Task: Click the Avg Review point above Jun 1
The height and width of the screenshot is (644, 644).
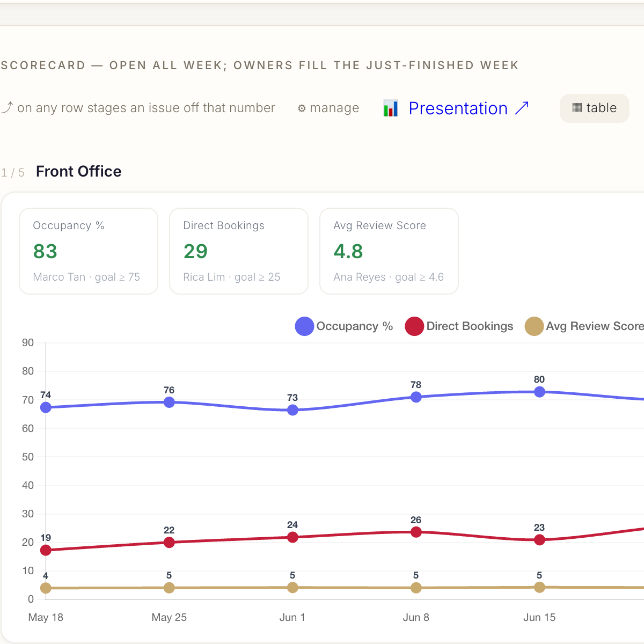Action: [292, 587]
